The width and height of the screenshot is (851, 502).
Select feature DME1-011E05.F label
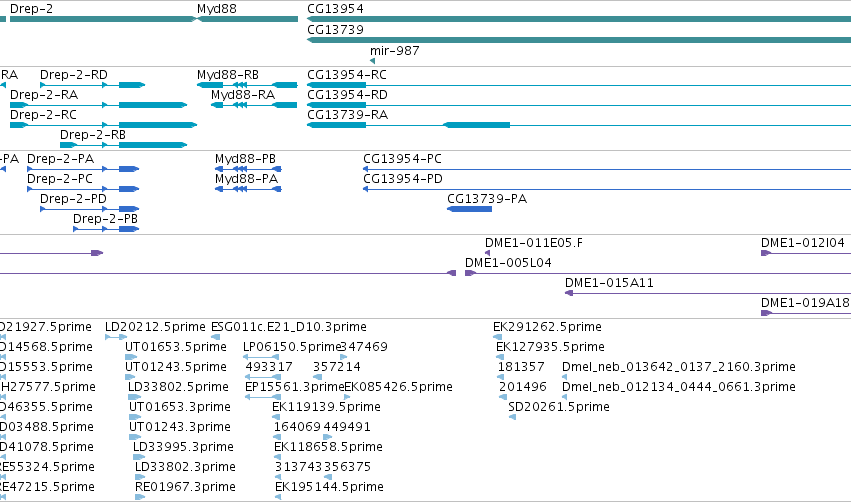pos(534,243)
